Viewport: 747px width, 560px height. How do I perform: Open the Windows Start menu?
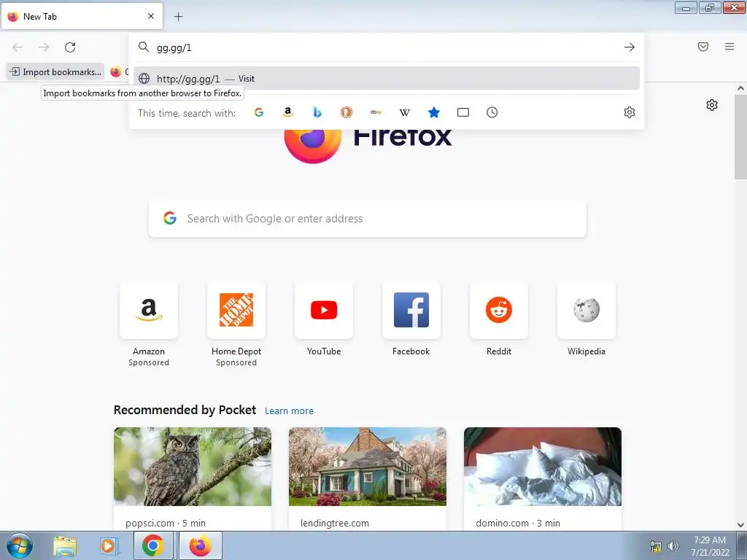(x=20, y=545)
